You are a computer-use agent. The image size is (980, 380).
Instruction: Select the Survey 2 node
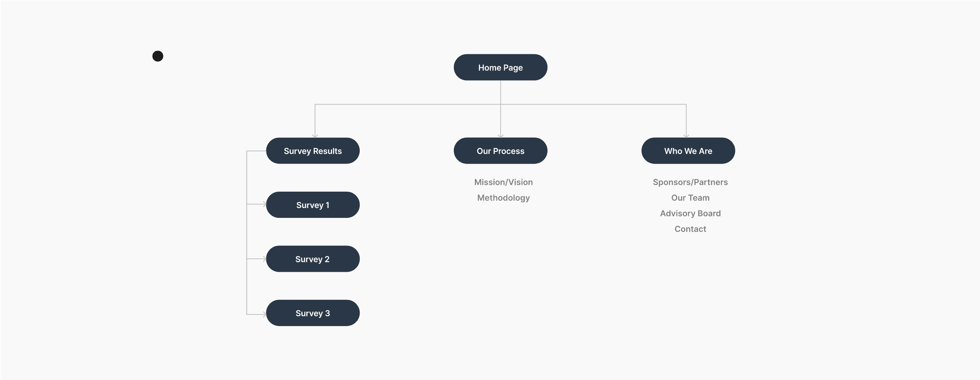(x=313, y=259)
